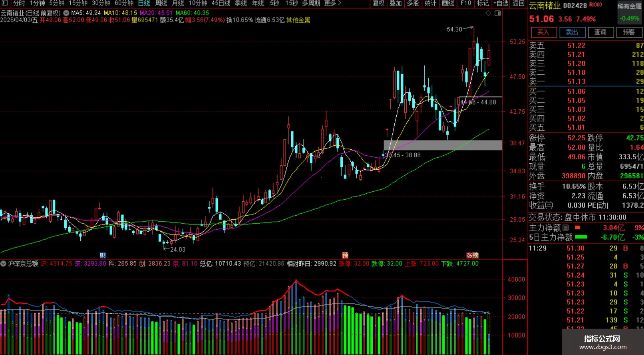This screenshot has width=644, height=355.
Task: Click the 卖五 ask price 51.22
Action: click(576, 46)
